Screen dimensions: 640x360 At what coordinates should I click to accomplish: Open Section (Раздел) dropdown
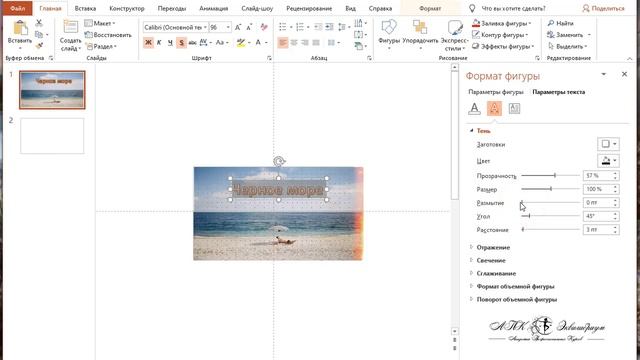pos(101,46)
